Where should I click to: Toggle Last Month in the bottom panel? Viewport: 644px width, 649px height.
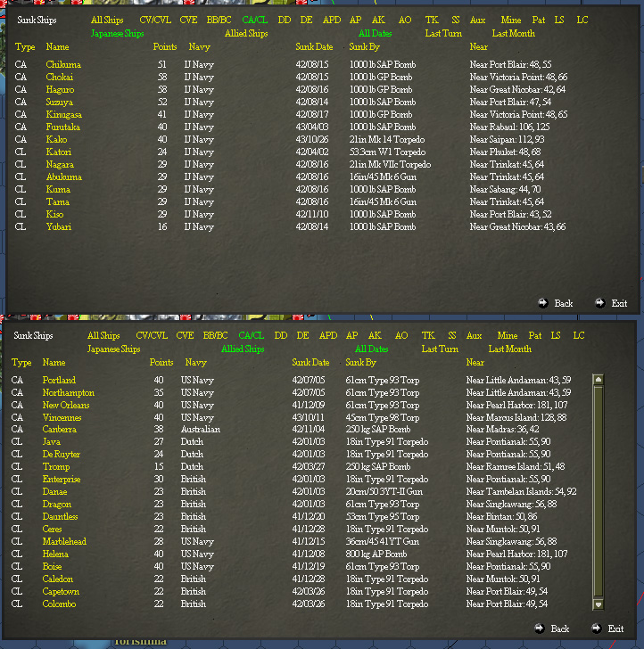(509, 349)
